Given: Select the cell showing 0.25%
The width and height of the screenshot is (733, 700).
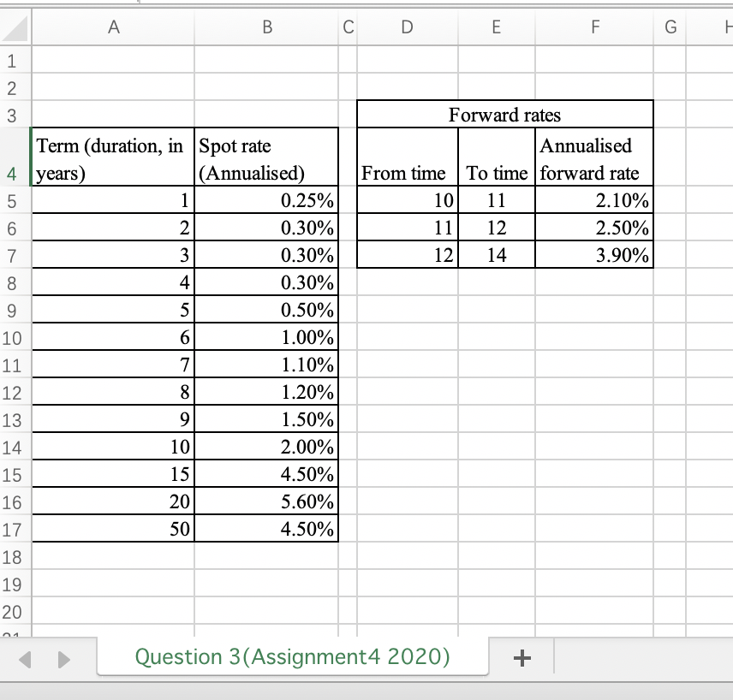Looking at the screenshot, I should 266,199.
